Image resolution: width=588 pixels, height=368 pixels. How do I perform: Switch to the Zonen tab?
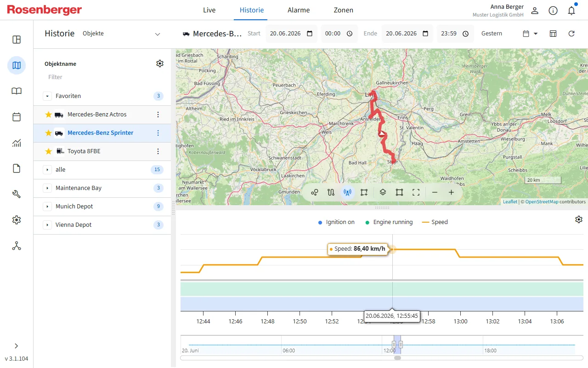344,10
